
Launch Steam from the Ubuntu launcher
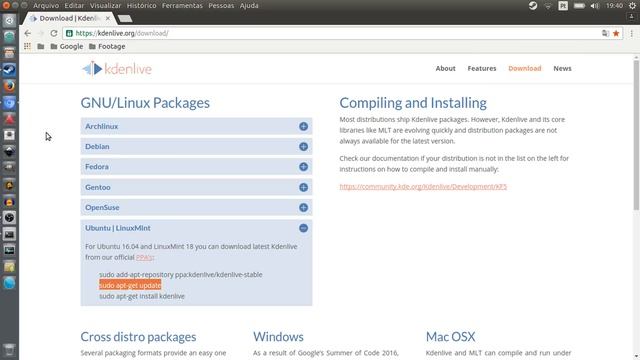click(x=9, y=69)
